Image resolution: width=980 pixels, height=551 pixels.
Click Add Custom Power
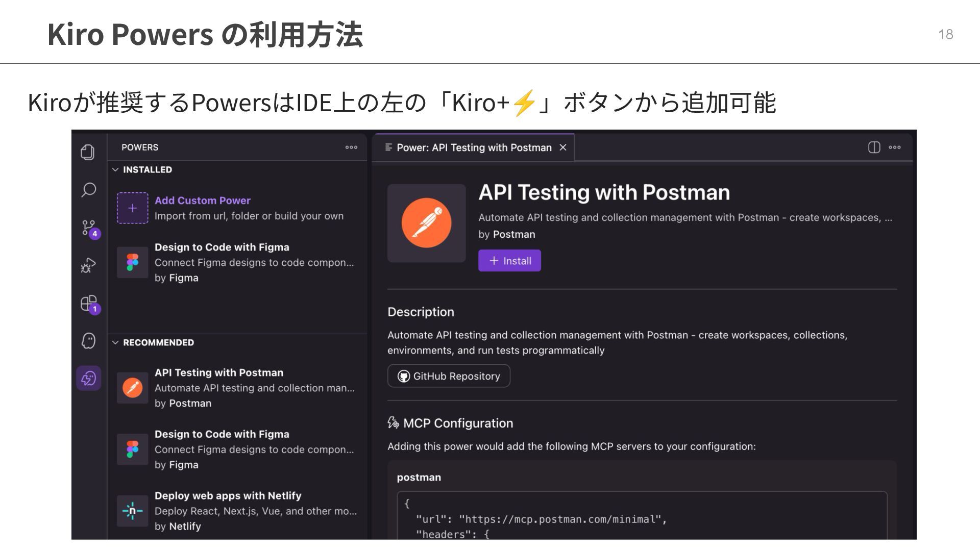[202, 201]
